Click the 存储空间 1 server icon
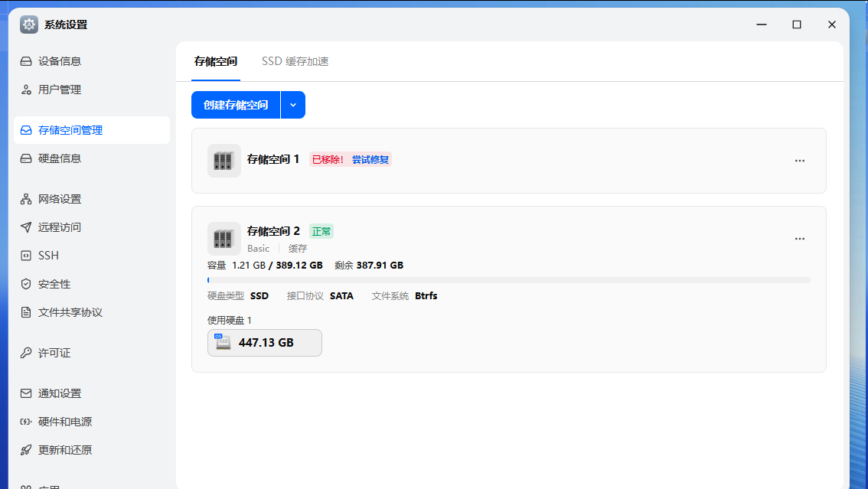The image size is (868, 489). (x=224, y=161)
